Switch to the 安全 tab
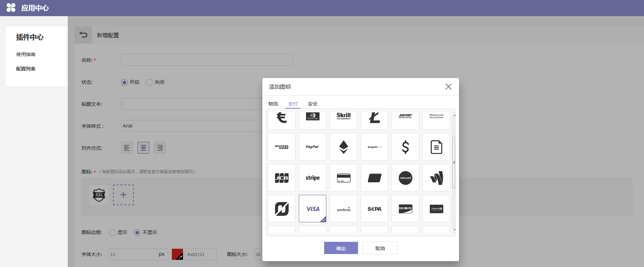The width and height of the screenshot is (644, 267). (x=313, y=104)
